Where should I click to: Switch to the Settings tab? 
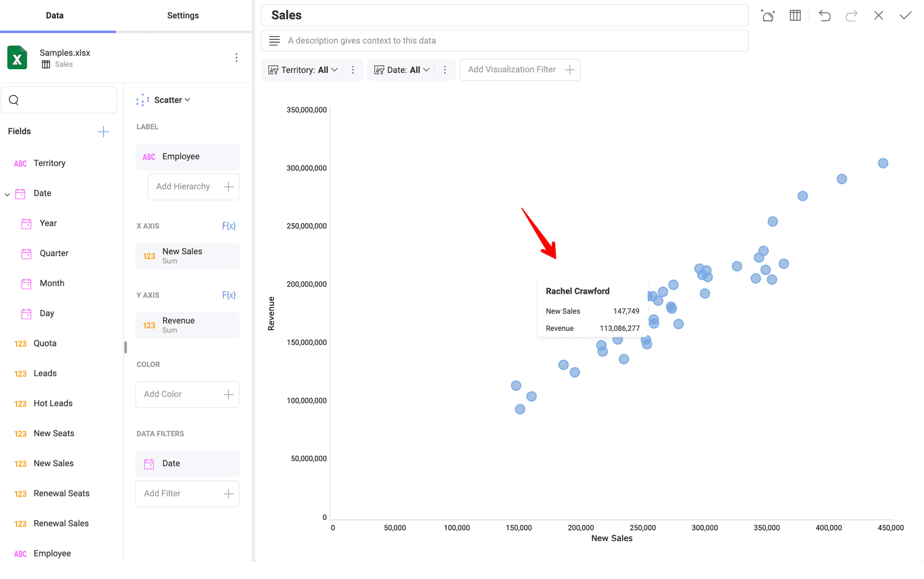183,15
